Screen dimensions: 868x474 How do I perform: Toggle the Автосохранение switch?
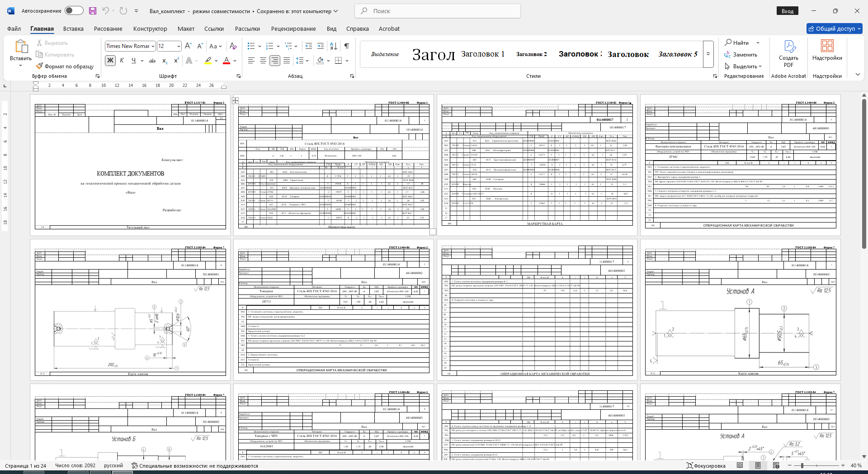(x=74, y=11)
